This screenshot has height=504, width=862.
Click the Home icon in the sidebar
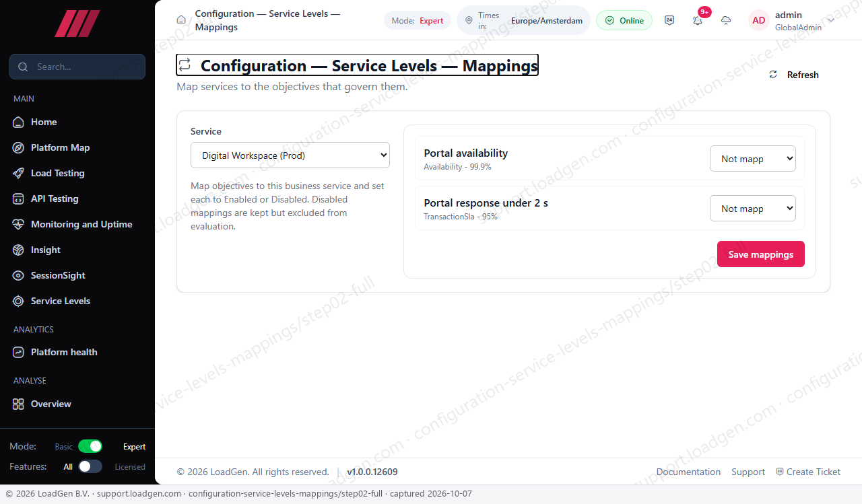[18, 122]
